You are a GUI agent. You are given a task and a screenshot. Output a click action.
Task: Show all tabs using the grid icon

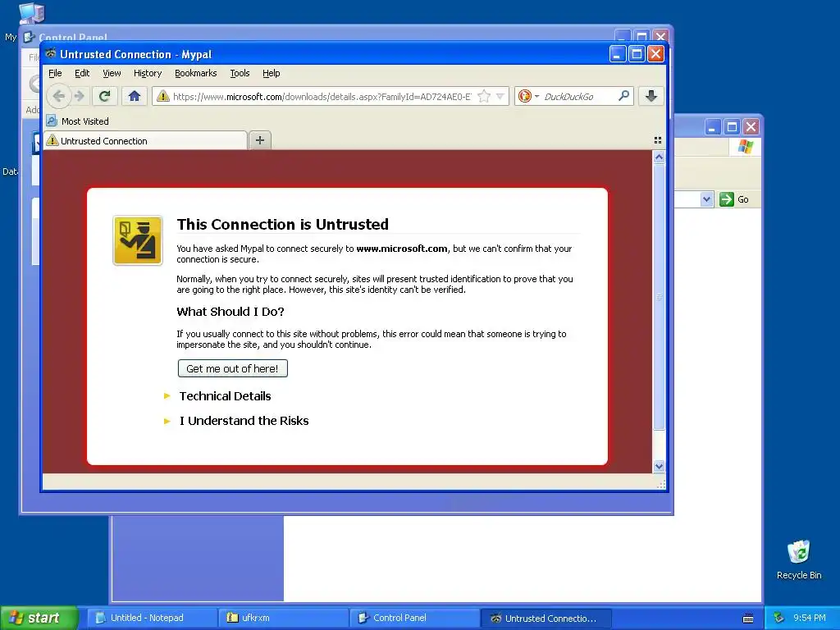point(658,140)
